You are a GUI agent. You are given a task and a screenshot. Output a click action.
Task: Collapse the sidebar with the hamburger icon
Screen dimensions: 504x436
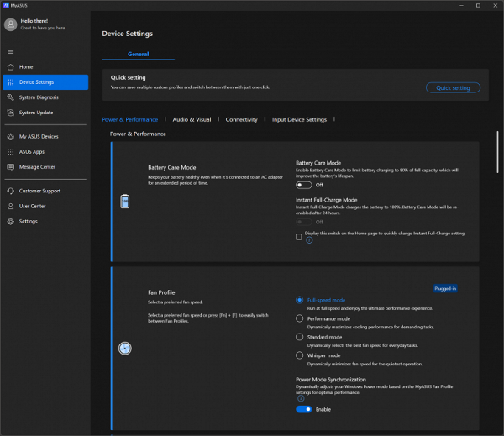[x=10, y=51]
